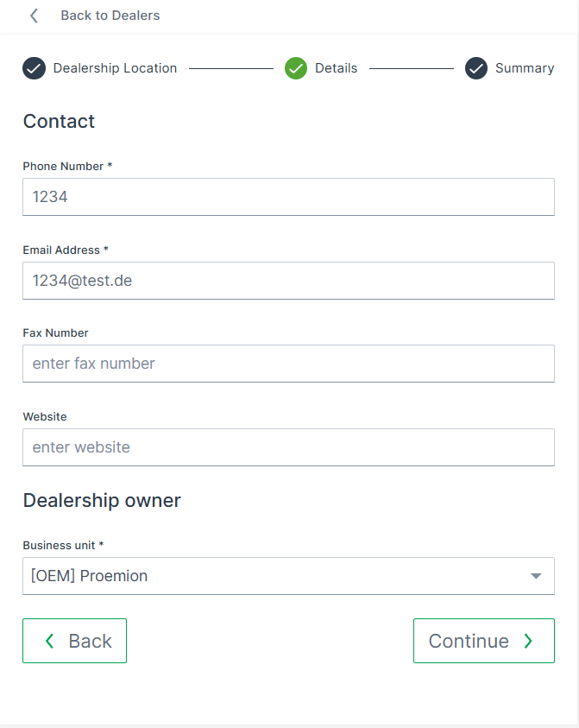Viewport: 579px width, 728px height.
Task: Select the Details step label
Action: tap(336, 68)
